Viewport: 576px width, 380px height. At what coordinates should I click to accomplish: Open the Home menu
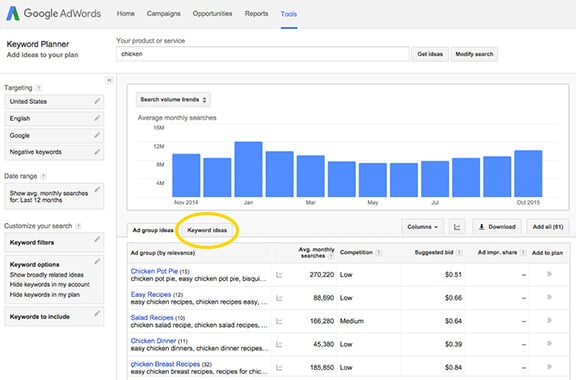pos(126,14)
